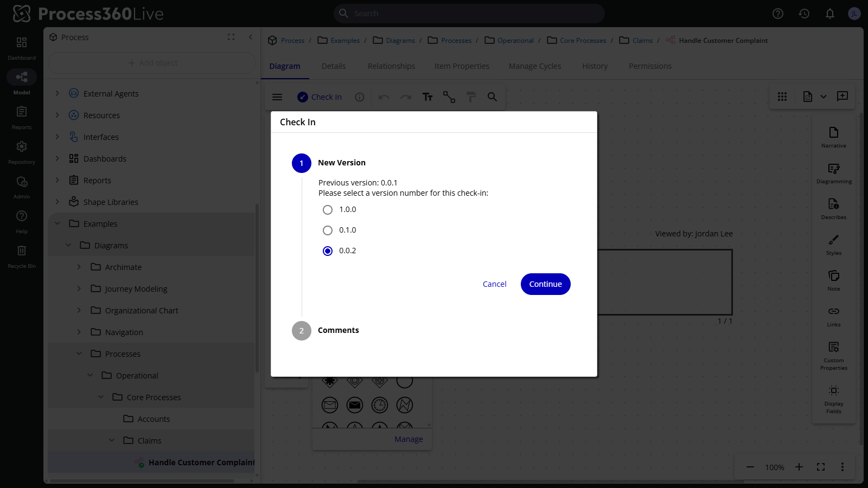
Task: Click Add object button
Action: coord(152,63)
